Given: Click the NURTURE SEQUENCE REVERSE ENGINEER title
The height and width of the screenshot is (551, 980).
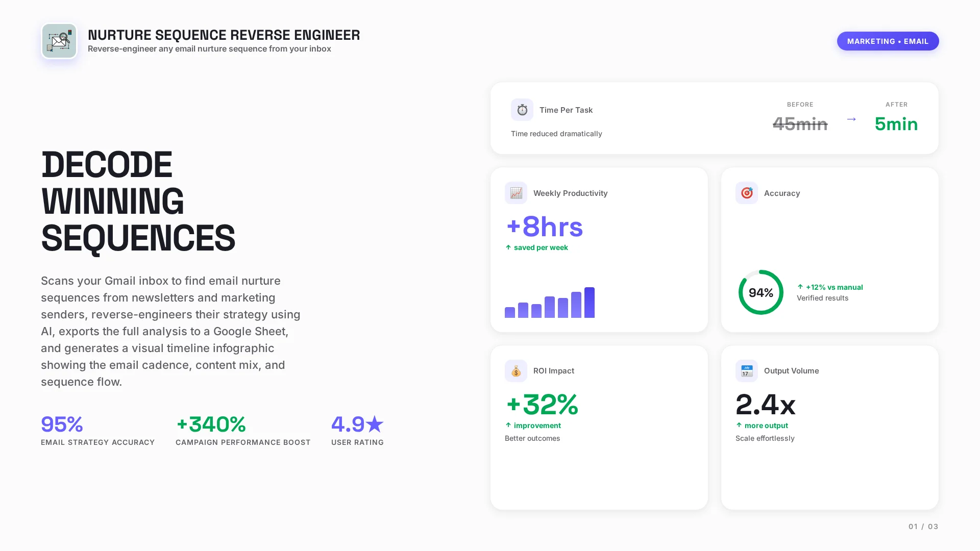Looking at the screenshot, I should click(224, 35).
